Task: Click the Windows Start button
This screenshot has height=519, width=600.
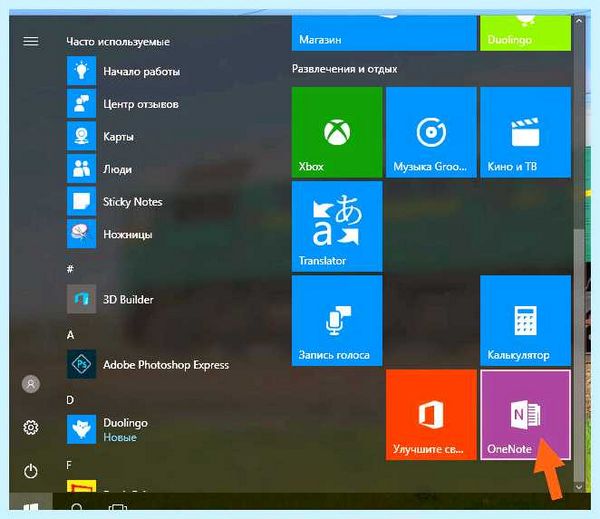Action: click(x=31, y=502)
